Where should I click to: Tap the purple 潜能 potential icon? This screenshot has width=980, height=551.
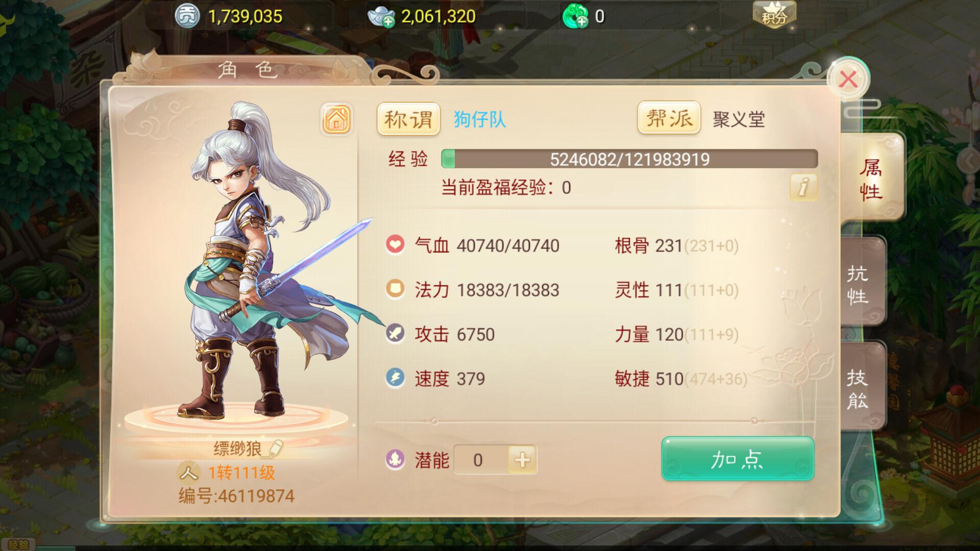[395, 460]
